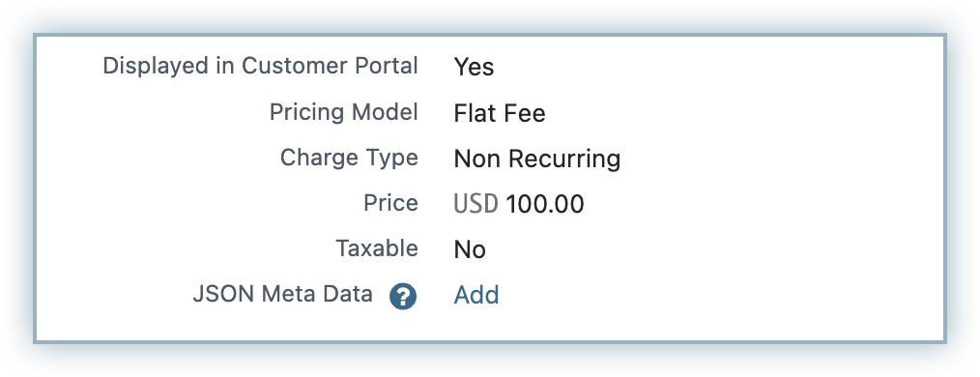Select the Taxable label

[x=377, y=248]
